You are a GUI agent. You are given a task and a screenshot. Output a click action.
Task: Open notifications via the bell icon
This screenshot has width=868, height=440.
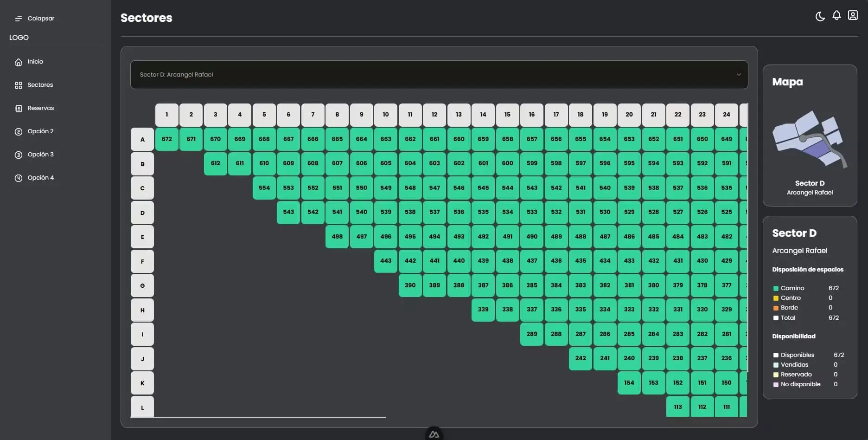click(x=836, y=15)
